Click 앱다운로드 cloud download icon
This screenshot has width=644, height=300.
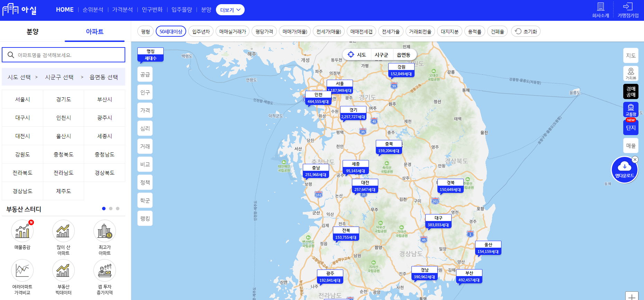(x=625, y=170)
